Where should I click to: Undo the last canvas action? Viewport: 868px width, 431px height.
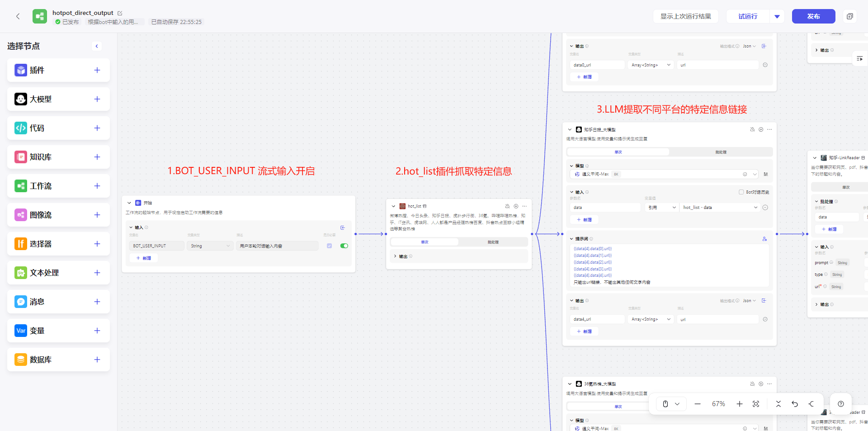(x=795, y=404)
